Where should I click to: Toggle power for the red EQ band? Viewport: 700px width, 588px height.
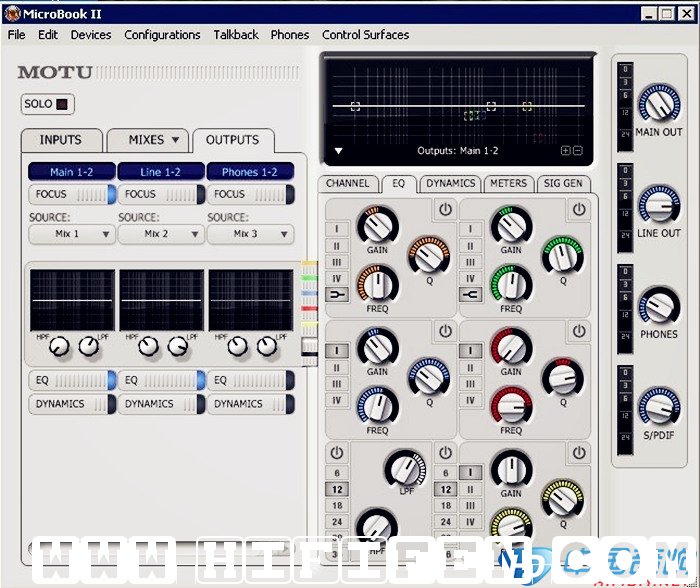[579, 331]
